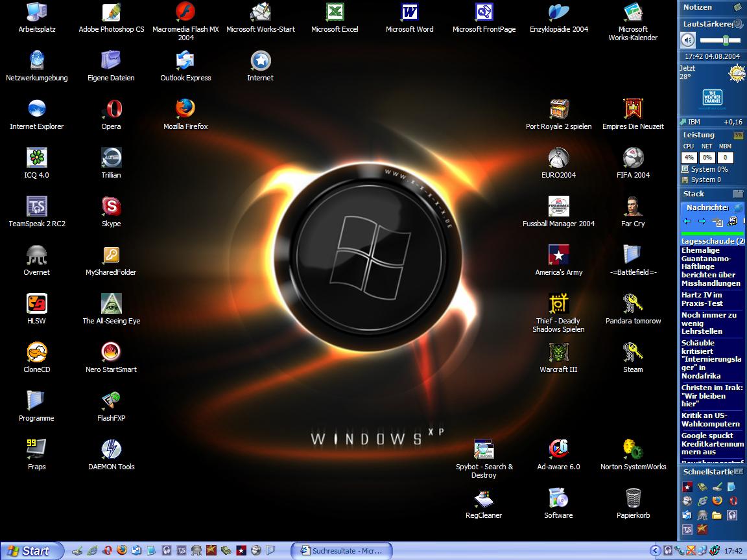The image size is (747, 560).
Task: Launch Opera from taskbar quick launch
Action: point(107,550)
